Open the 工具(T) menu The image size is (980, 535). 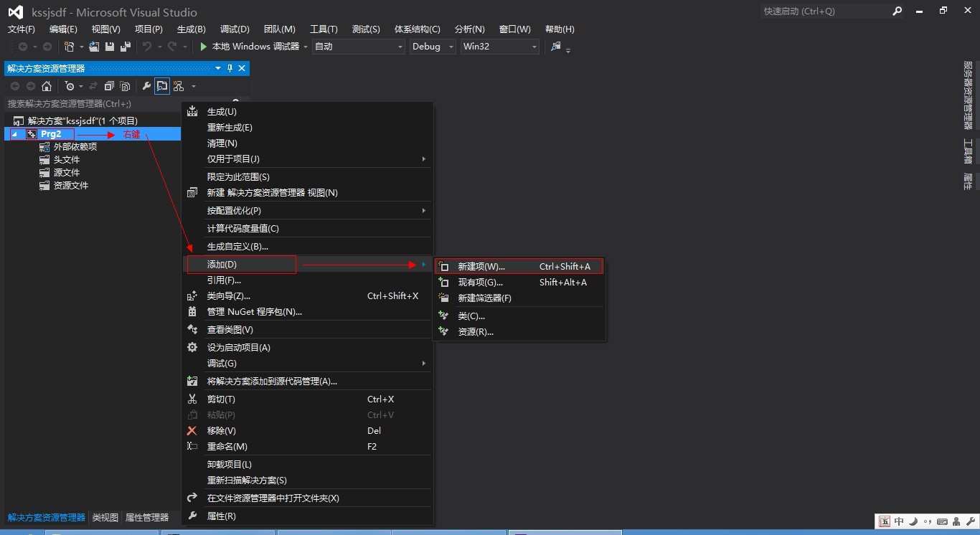coord(324,29)
